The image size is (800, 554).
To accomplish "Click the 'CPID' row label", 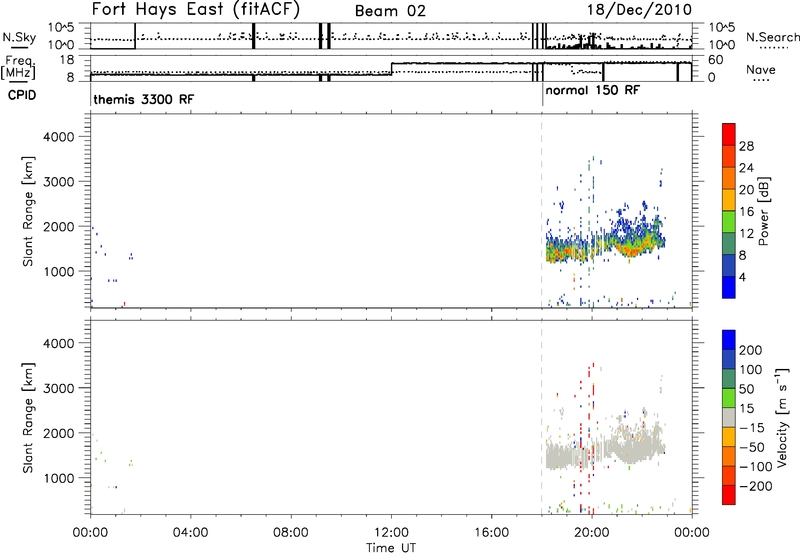I will [22, 95].
